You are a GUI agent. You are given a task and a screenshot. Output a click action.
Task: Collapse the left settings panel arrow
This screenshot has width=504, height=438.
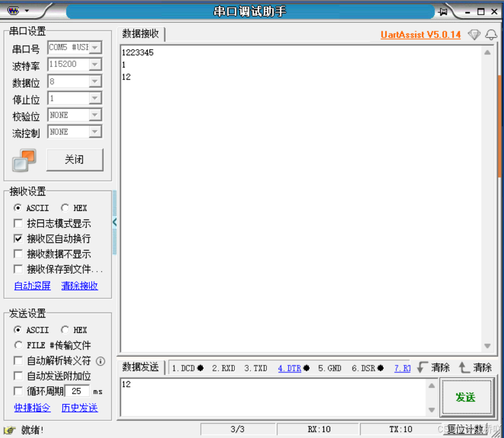(115, 222)
